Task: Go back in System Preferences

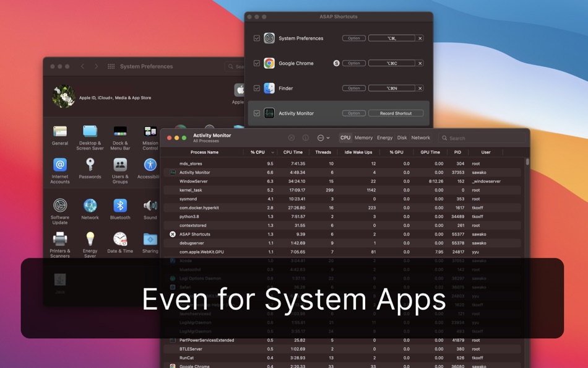Action: tap(82, 66)
